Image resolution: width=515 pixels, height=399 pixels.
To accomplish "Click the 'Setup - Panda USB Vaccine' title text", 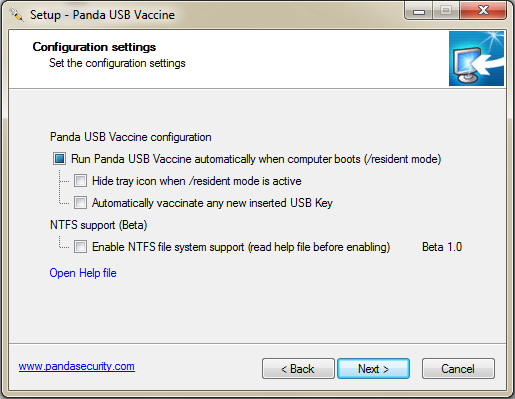I will [102, 15].
